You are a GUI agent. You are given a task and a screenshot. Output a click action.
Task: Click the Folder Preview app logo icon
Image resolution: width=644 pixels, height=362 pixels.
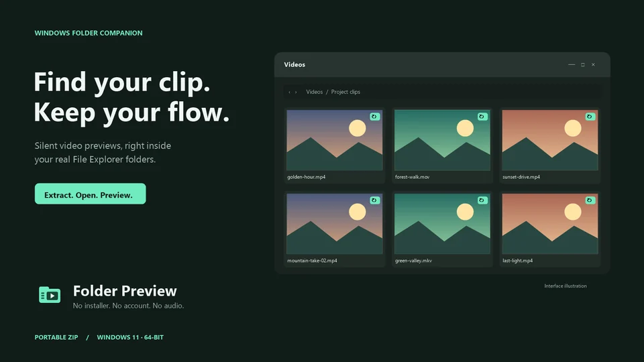pos(50,295)
